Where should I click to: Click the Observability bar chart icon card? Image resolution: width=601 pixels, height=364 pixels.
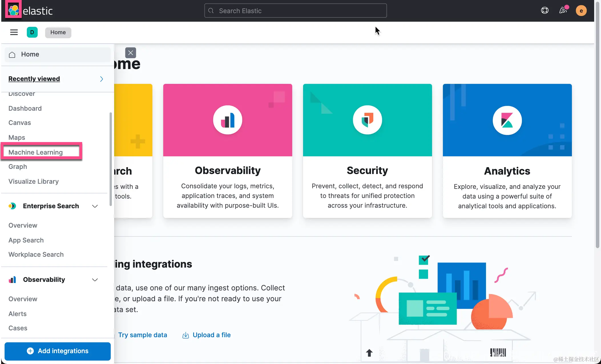pyautogui.click(x=227, y=120)
